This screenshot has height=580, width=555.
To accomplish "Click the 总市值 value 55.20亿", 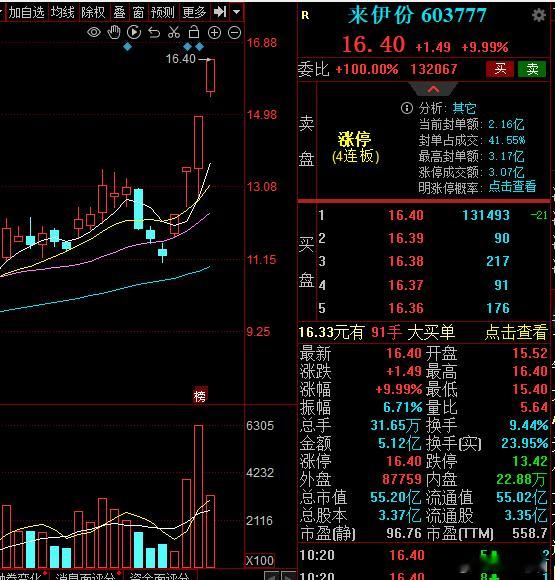I will pyautogui.click(x=396, y=498).
